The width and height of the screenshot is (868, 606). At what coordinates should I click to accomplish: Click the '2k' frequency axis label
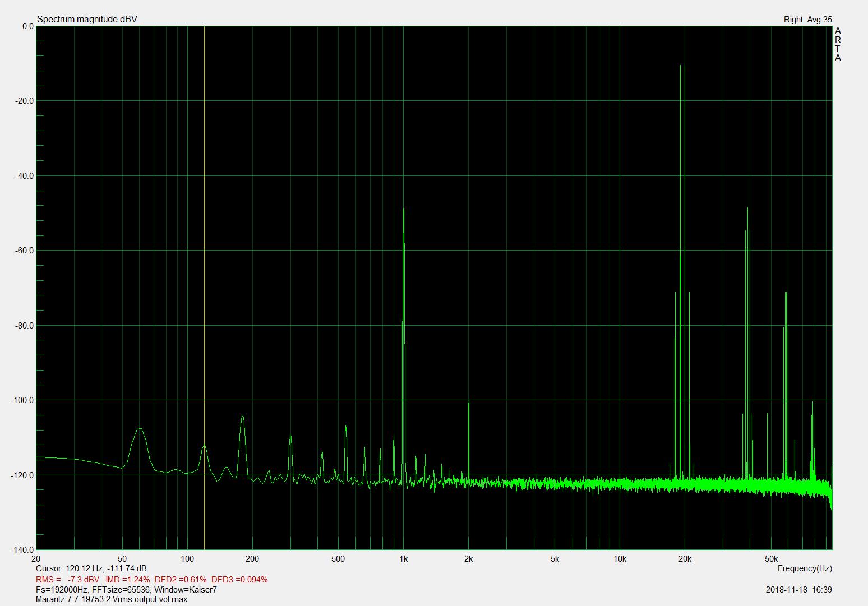(x=469, y=559)
